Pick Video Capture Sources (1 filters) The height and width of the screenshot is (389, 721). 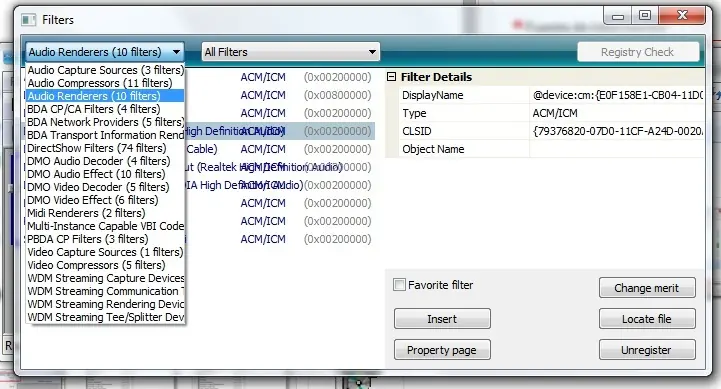coord(105,252)
